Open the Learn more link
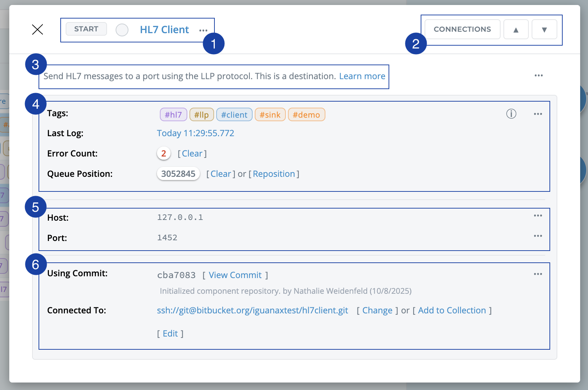The width and height of the screenshot is (588, 390). pyautogui.click(x=362, y=76)
